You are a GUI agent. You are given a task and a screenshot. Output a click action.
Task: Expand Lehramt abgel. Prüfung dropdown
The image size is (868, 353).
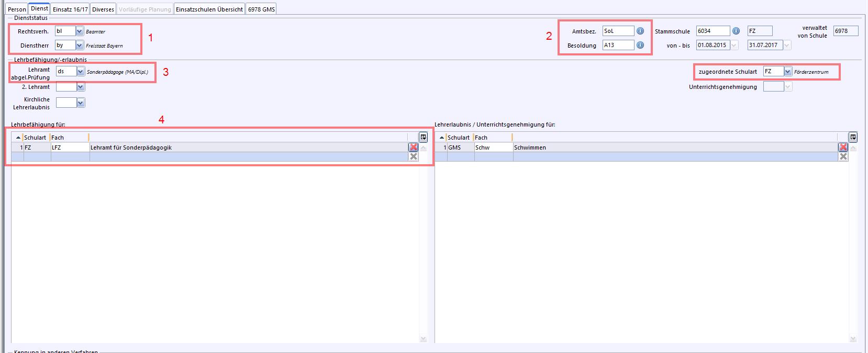[81, 71]
